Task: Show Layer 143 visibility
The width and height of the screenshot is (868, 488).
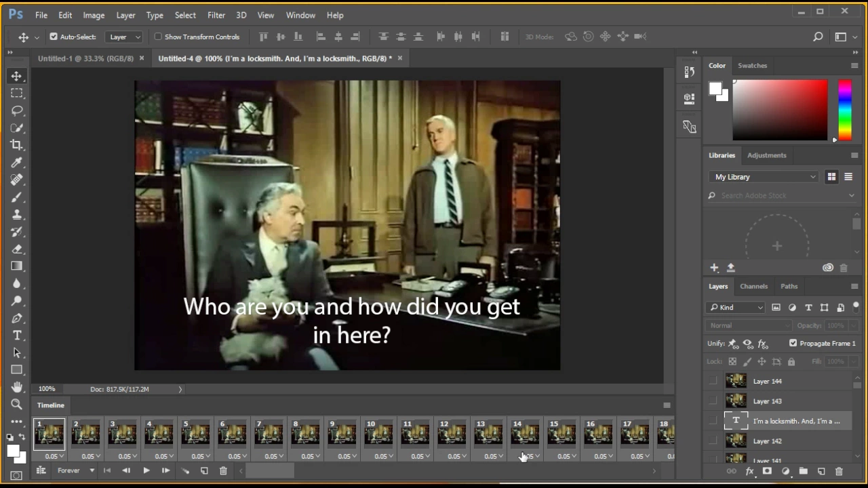Action: [713, 401]
